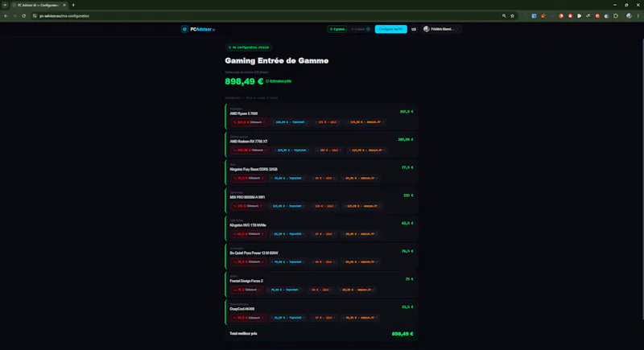Screen dimensions: 644x350
Task: Select the AMD Radeon RX 7700 XT name
Action: coord(249,142)
